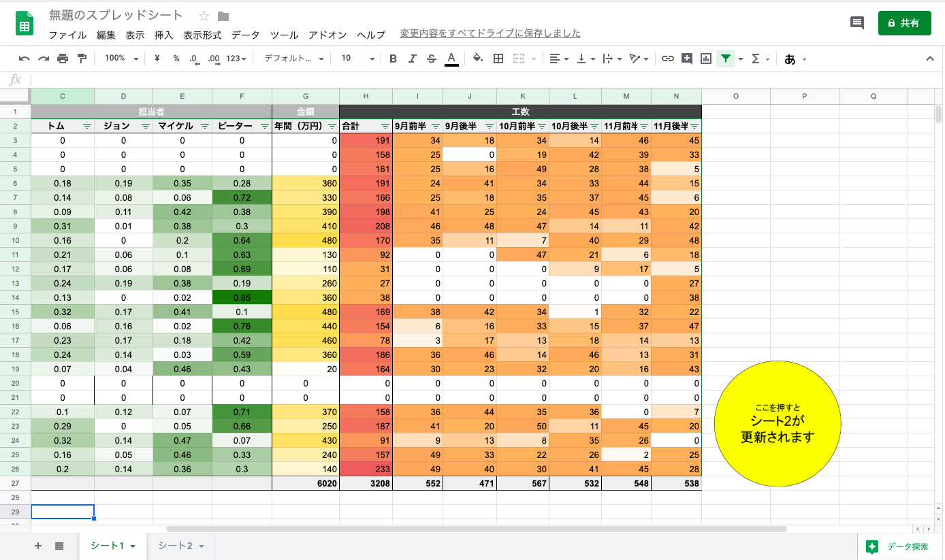Open the fill color bucket
Image resolution: width=945 pixels, height=560 pixels.
478,59
